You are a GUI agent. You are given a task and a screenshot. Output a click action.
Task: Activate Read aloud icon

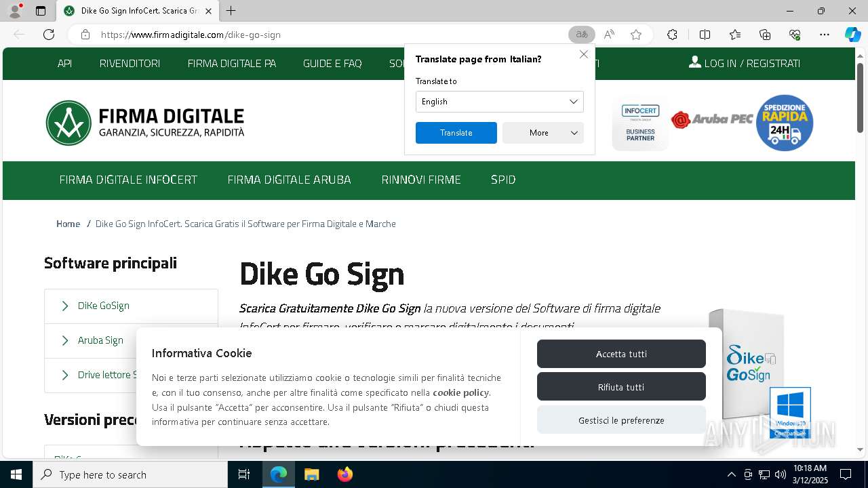[x=609, y=35]
